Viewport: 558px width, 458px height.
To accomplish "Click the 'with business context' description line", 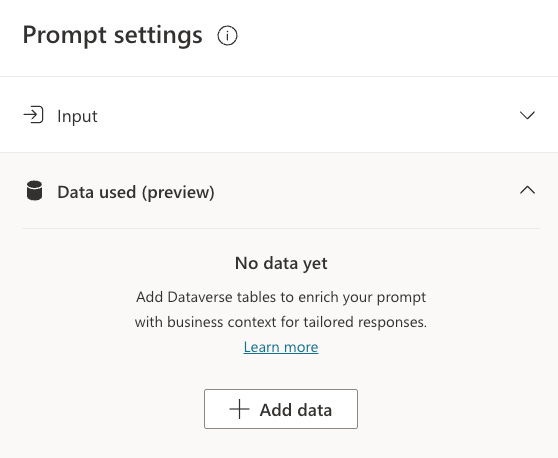I will coord(281,322).
